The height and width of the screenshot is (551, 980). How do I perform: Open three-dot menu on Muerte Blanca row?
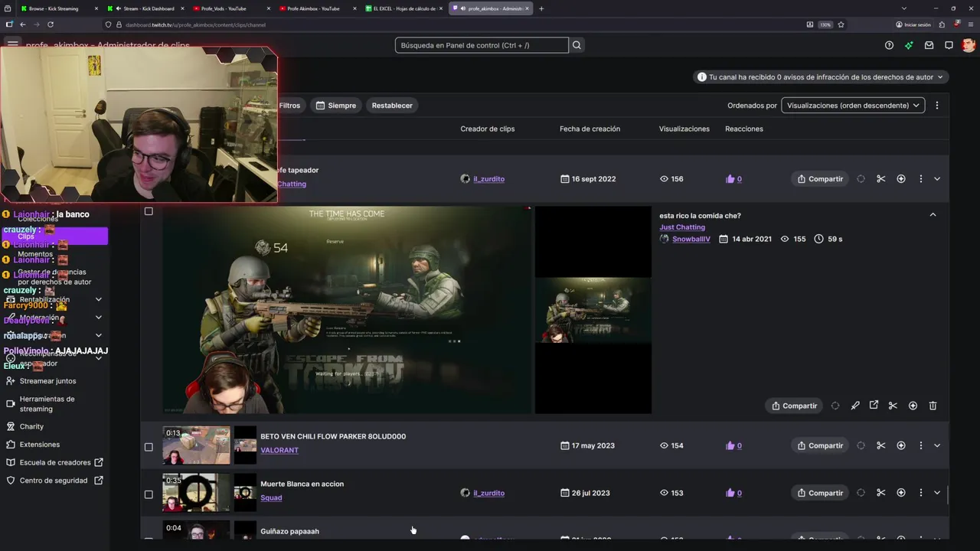pyautogui.click(x=920, y=493)
